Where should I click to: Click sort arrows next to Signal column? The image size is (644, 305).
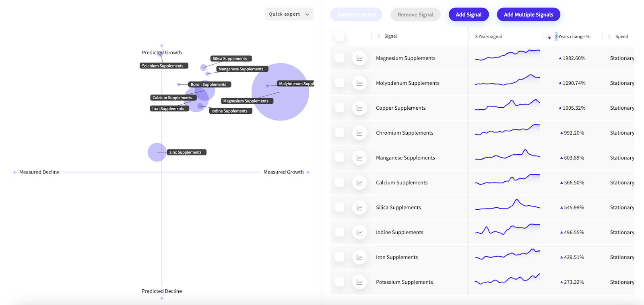click(x=378, y=36)
